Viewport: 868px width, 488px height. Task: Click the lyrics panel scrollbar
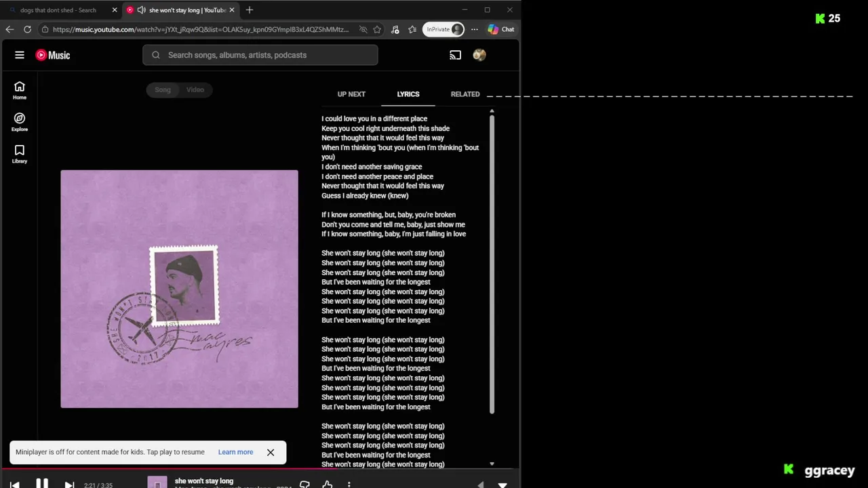point(492,264)
